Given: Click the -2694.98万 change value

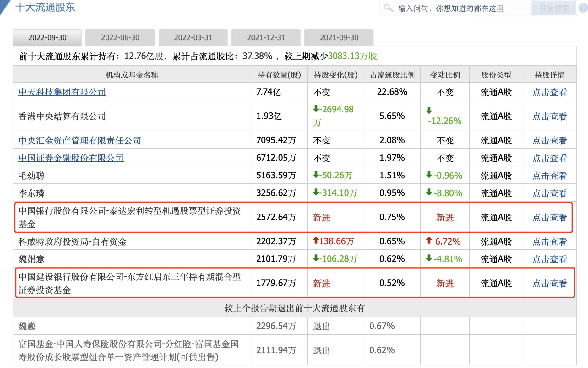Looking at the screenshot, I should click(x=333, y=116).
